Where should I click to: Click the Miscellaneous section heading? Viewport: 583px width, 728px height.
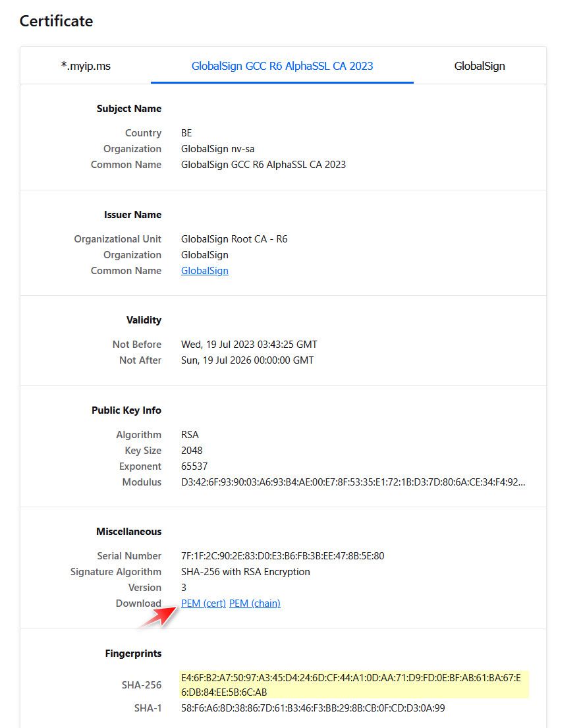(129, 532)
